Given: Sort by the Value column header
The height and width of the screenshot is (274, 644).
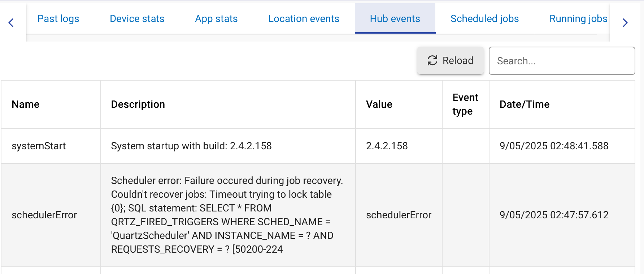Looking at the screenshot, I should pos(379,104).
